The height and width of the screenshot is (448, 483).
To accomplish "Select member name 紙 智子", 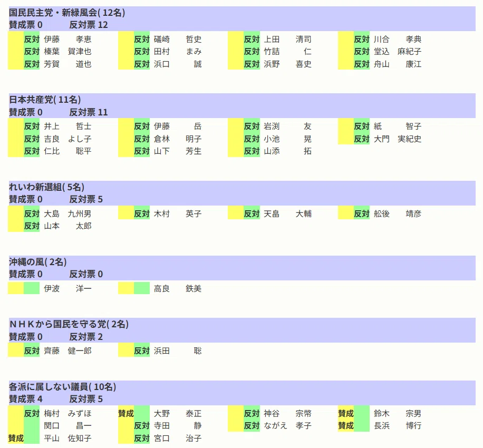I will 398,126.
